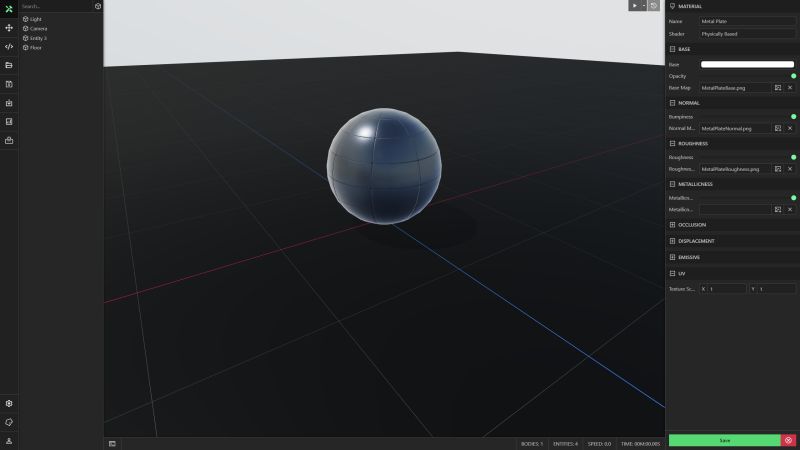Screen dimensions: 800x450
Task: Click the Opacity slider green handle
Action: [x=793, y=76]
